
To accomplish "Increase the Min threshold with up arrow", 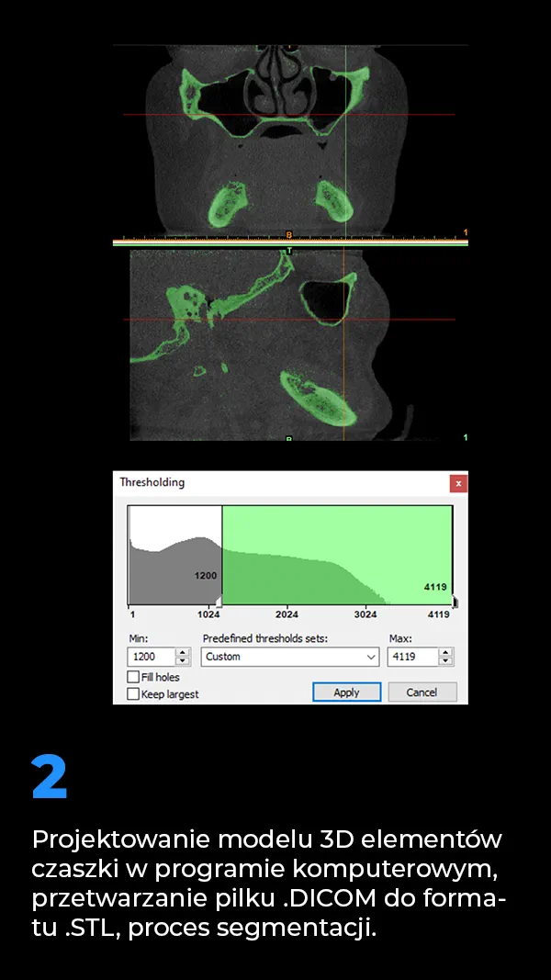I will coord(183,653).
